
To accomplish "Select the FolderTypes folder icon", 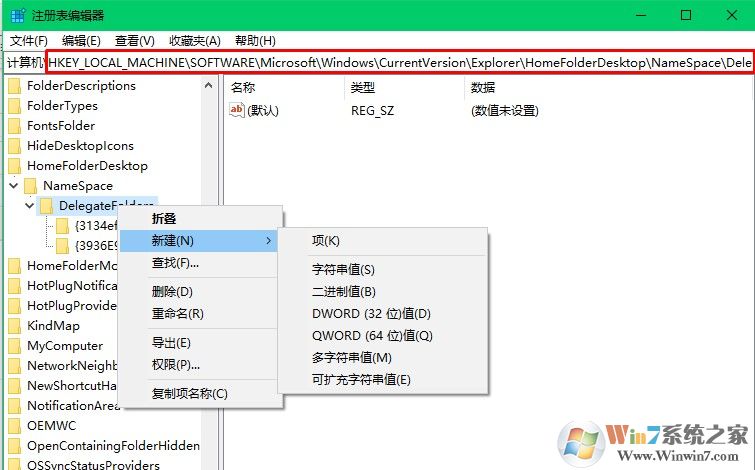I will (x=15, y=106).
